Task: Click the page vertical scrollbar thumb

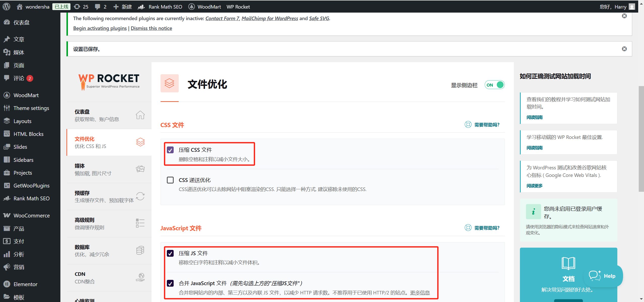Action: [641, 138]
